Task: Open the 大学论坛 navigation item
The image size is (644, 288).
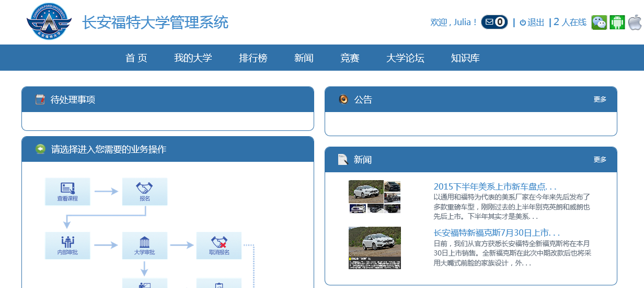Action: click(405, 58)
